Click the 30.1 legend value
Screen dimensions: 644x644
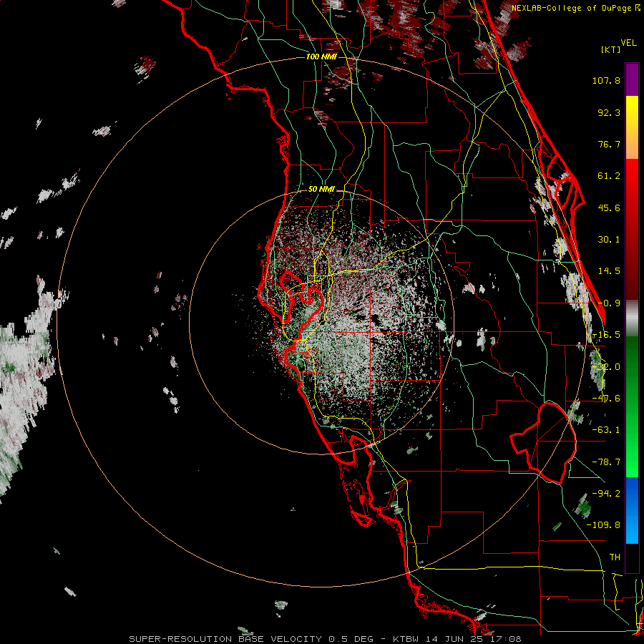pos(609,240)
